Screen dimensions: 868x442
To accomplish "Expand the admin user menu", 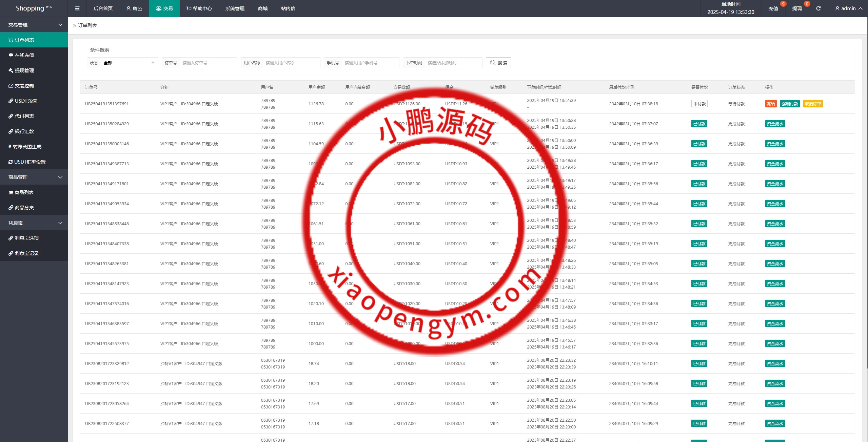I will pos(849,8).
